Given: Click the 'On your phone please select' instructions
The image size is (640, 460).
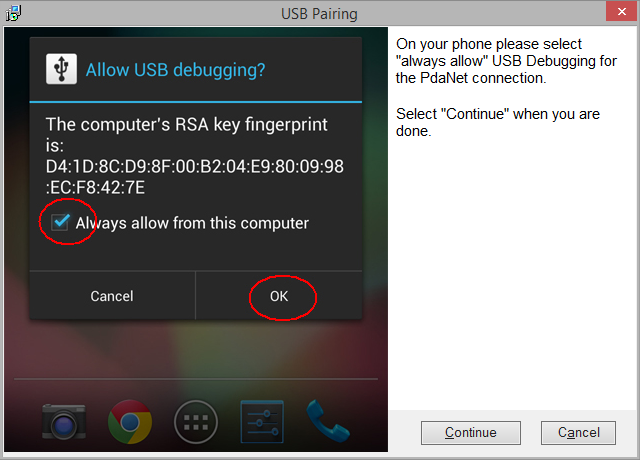Looking at the screenshot, I should (506, 61).
